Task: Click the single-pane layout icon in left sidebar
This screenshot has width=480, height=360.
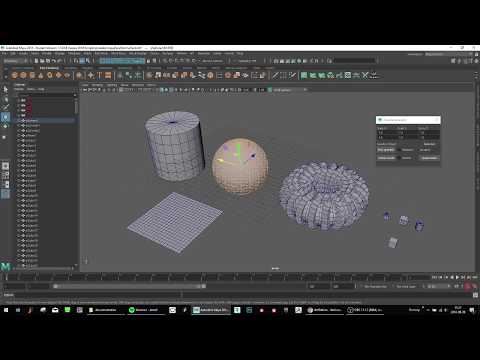Action: 5,166
